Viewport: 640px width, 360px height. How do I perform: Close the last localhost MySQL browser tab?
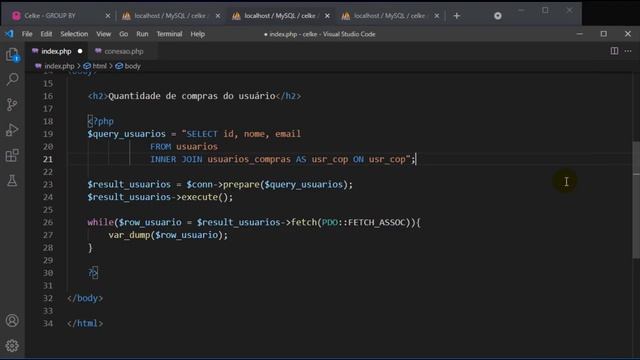[x=437, y=16]
